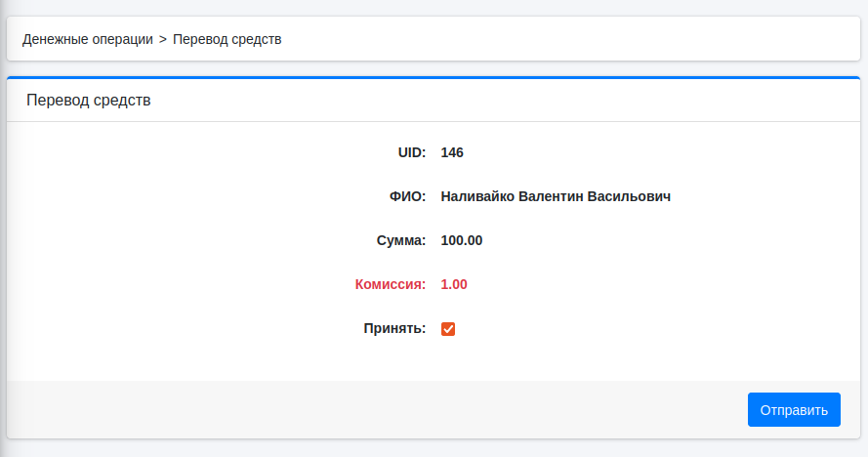
Task: Select the UID value 146
Action: [452, 152]
